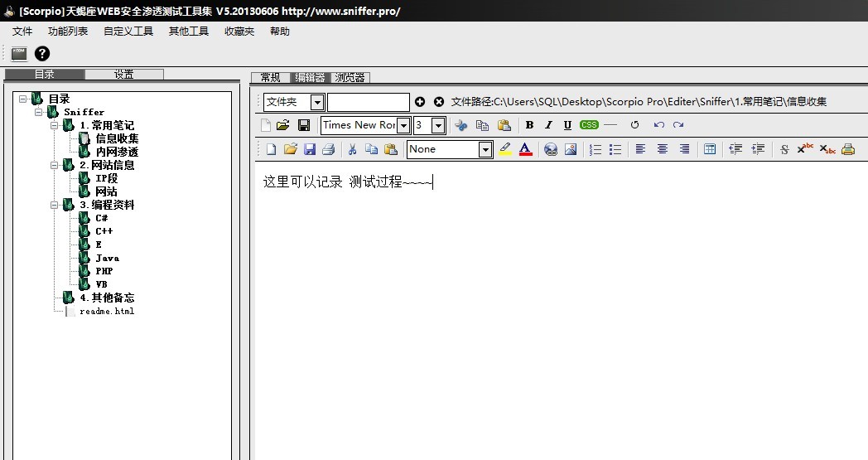Open the red font color picker
The image size is (868, 460).
[525, 149]
